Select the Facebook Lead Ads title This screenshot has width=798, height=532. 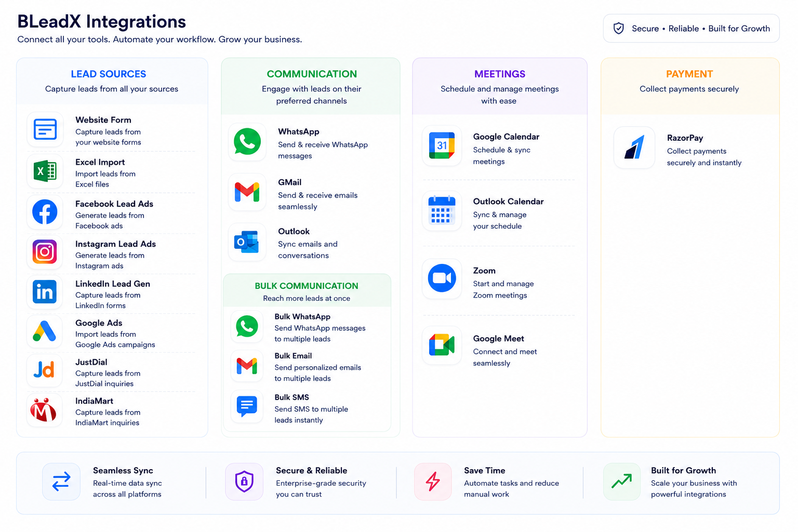(x=114, y=204)
